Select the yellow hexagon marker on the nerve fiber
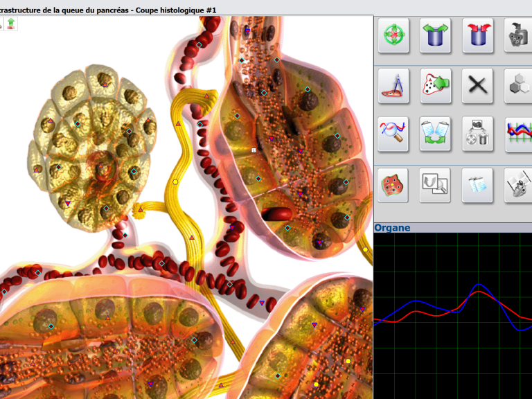 [x=175, y=182]
